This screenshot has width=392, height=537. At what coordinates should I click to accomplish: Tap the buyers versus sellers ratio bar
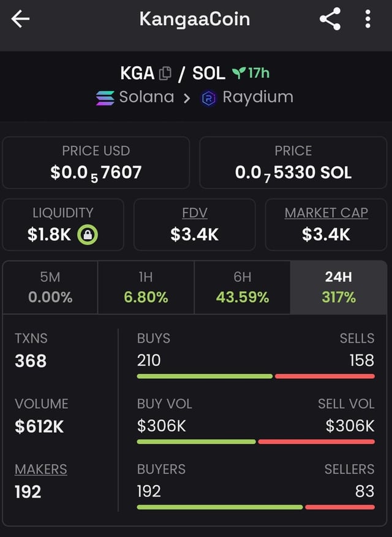pyautogui.click(x=255, y=507)
